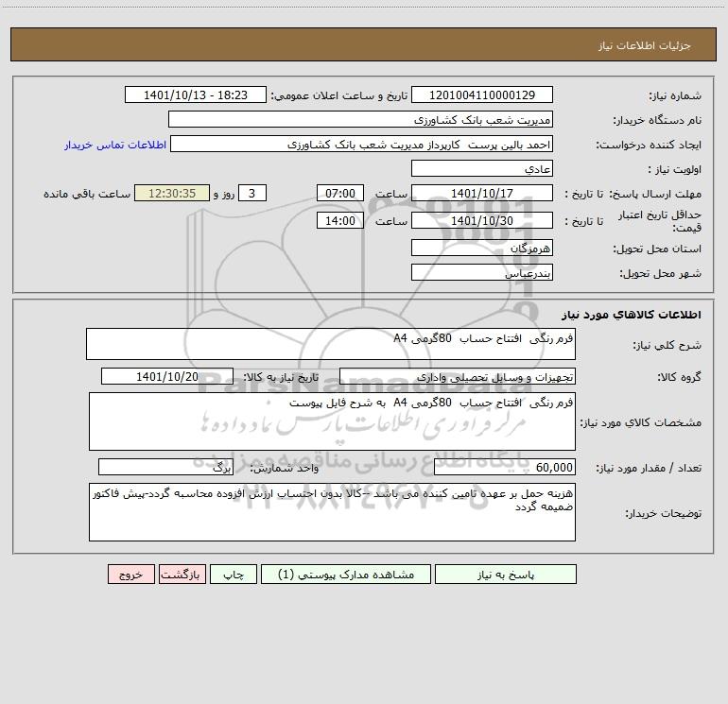
Task: Click the delivery city field بندرعباس
Action: pyautogui.click(x=482, y=272)
